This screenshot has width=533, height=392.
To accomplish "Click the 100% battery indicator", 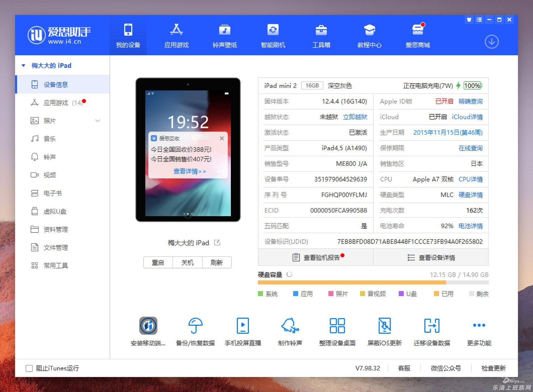I will (x=473, y=86).
